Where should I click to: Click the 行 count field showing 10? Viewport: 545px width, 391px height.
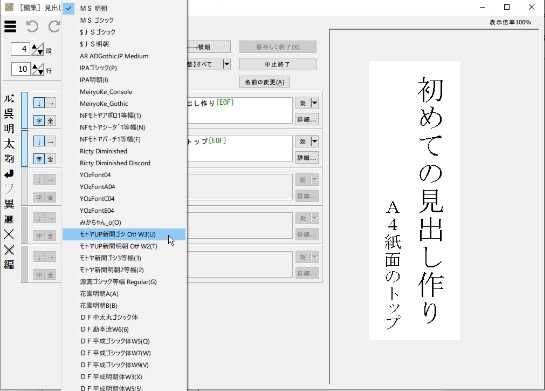click(21, 69)
